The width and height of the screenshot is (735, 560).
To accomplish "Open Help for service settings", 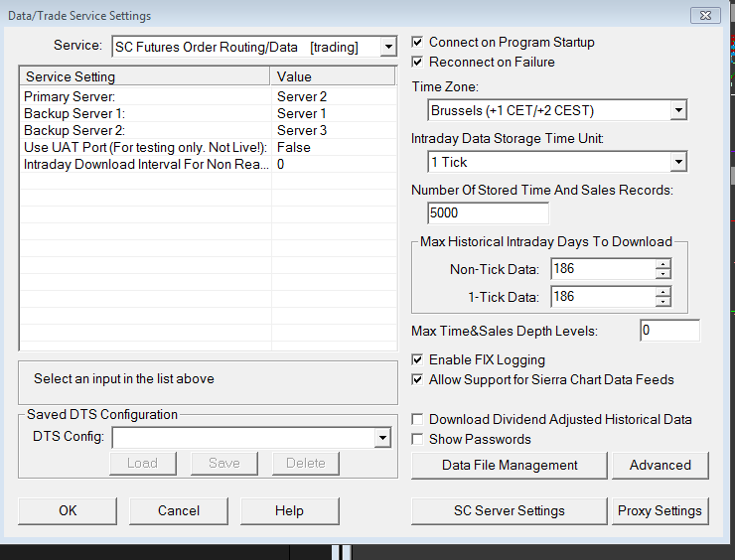I will [290, 510].
